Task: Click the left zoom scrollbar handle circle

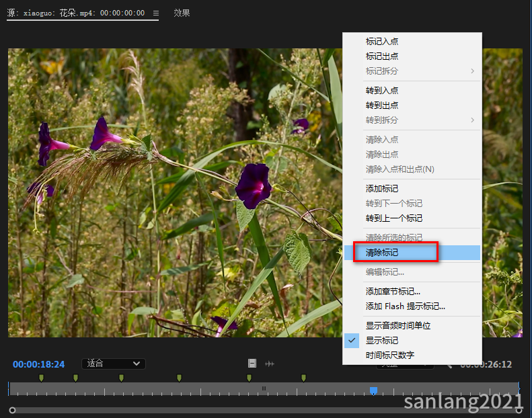Action: 12,411
